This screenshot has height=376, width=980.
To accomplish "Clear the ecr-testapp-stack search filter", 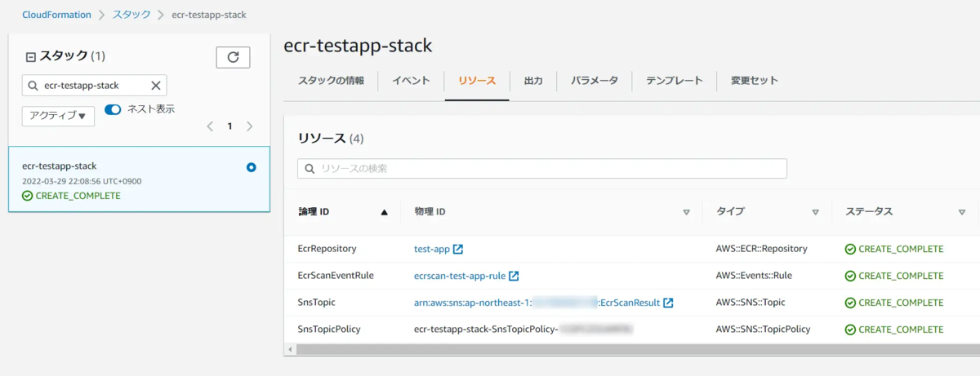I will 156,86.
